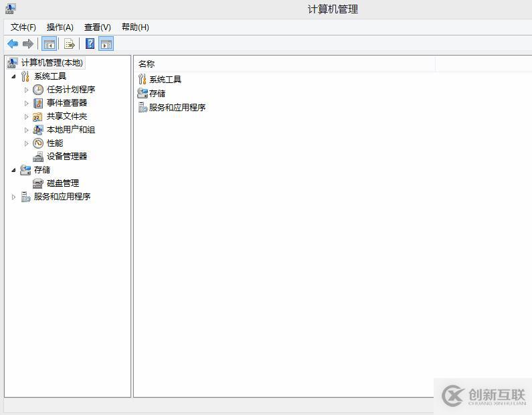Select 服务和应用程序 in the right pane list

177,107
